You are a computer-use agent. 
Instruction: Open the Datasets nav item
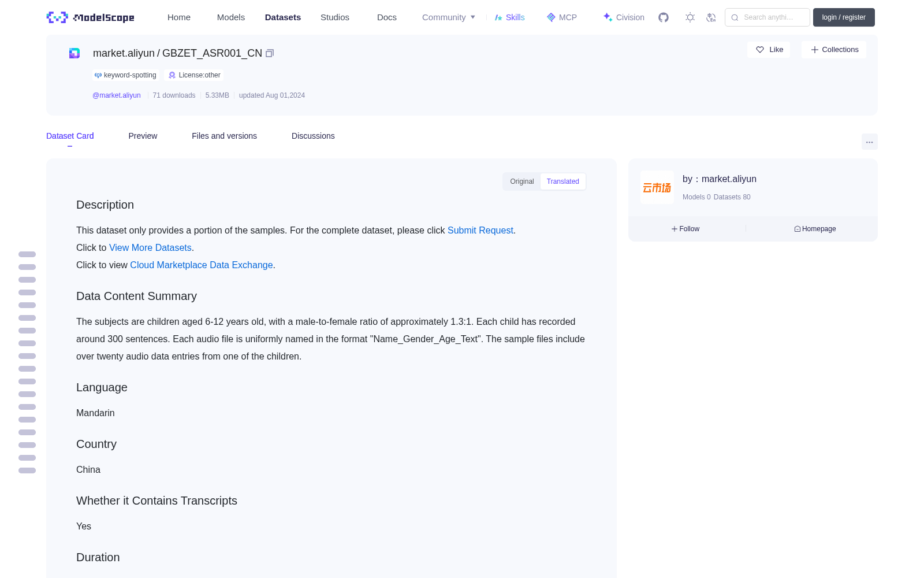[283, 17]
